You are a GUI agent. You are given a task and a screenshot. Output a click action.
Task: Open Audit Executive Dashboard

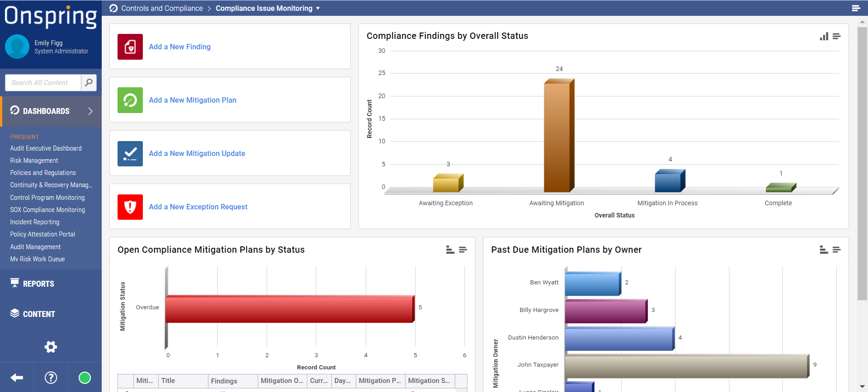[46, 148]
